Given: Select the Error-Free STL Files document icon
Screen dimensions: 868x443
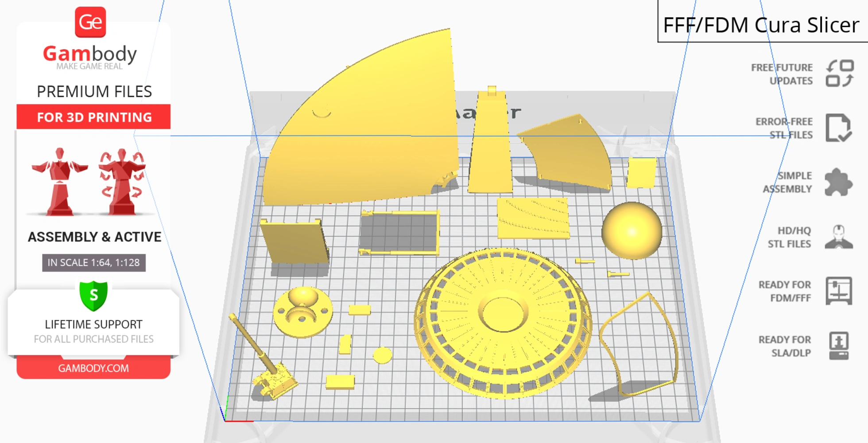Looking at the screenshot, I should click(x=839, y=128).
